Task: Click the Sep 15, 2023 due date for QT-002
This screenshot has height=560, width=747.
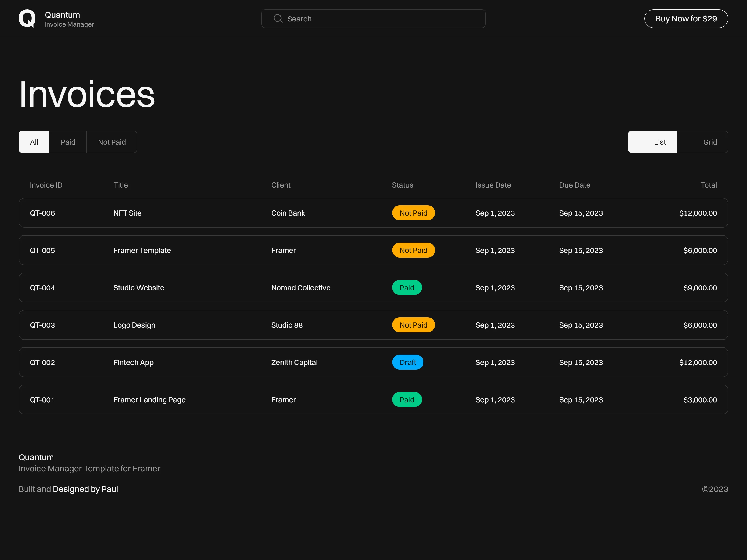Action: click(x=581, y=363)
